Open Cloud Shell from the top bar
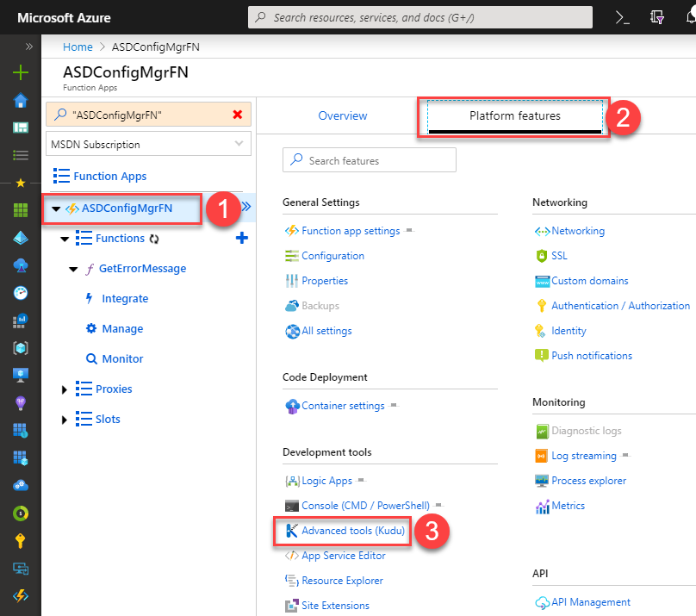 (x=622, y=17)
